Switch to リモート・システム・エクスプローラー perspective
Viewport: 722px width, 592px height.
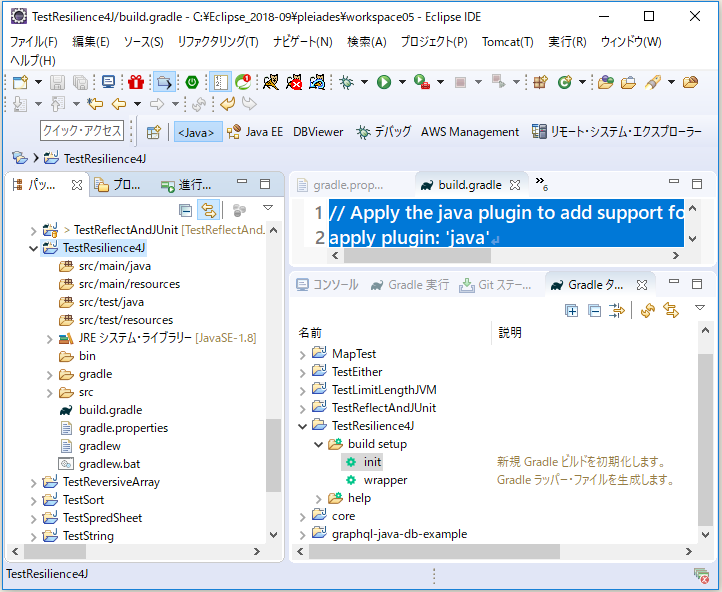coord(617,132)
